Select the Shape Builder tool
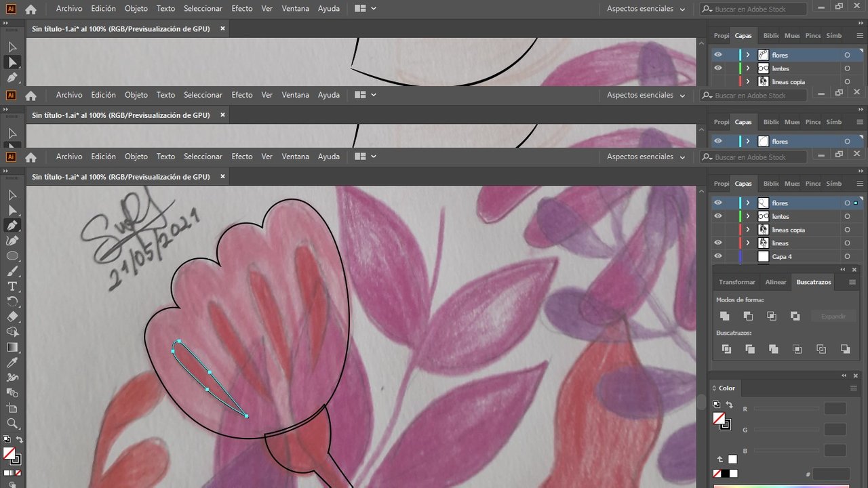Image resolution: width=868 pixels, height=488 pixels. pyautogui.click(x=12, y=331)
